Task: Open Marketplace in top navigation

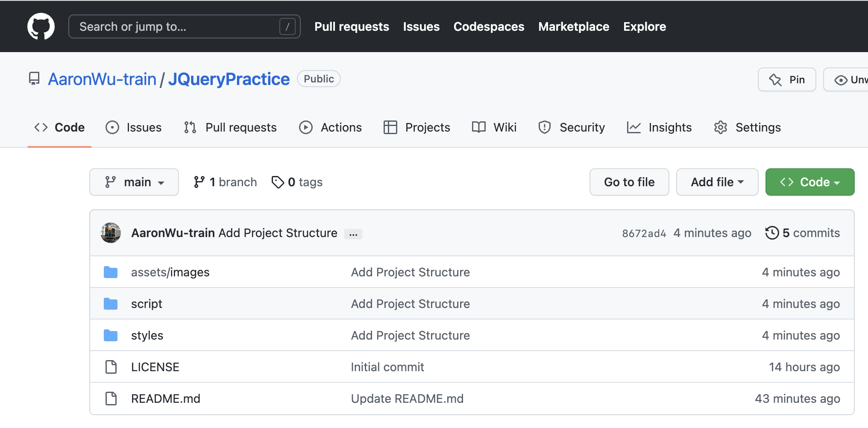Action: pos(574,26)
